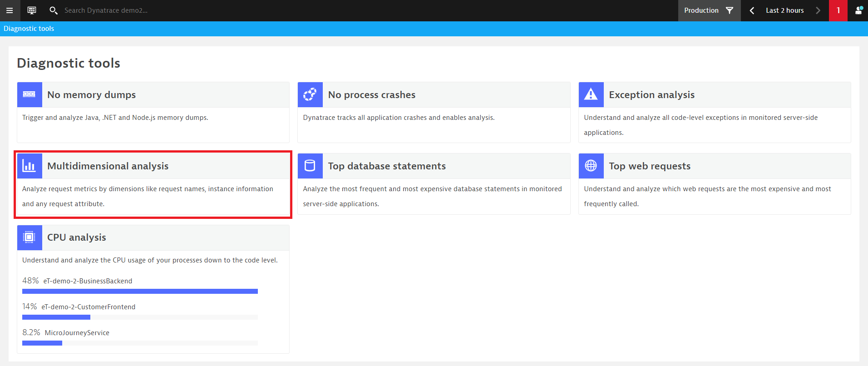This screenshot has height=366, width=868.
Task: Click the Multidimensional analysis chart icon
Action: [30, 166]
